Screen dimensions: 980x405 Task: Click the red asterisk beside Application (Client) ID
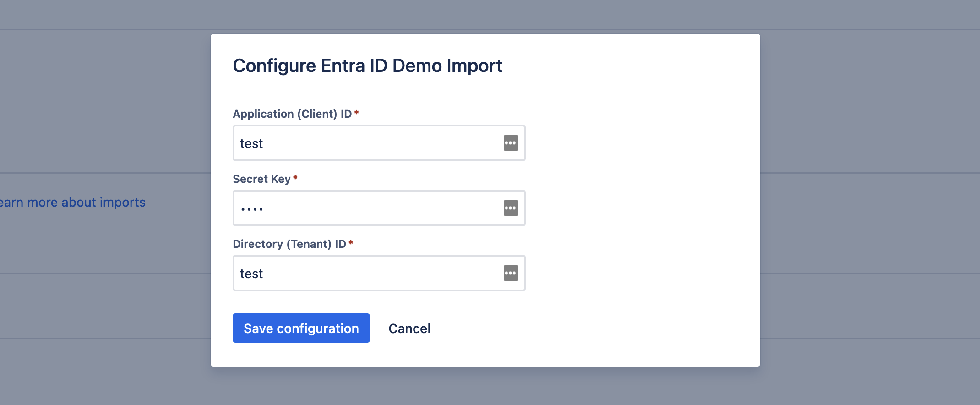356,112
